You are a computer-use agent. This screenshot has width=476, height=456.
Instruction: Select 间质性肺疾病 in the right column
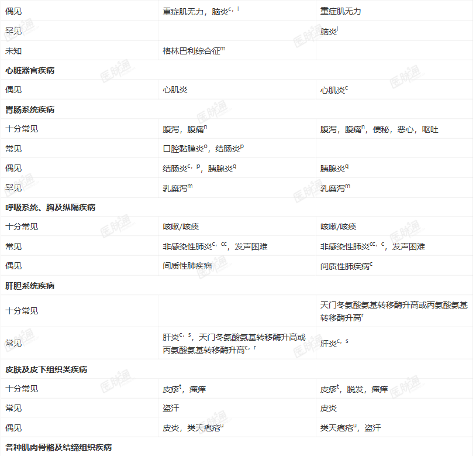(x=346, y=266)
